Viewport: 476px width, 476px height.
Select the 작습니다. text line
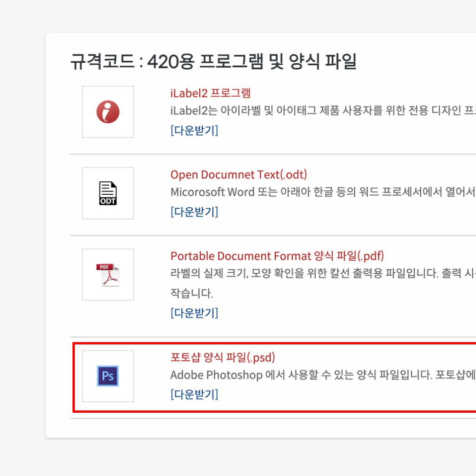point(192,293)
